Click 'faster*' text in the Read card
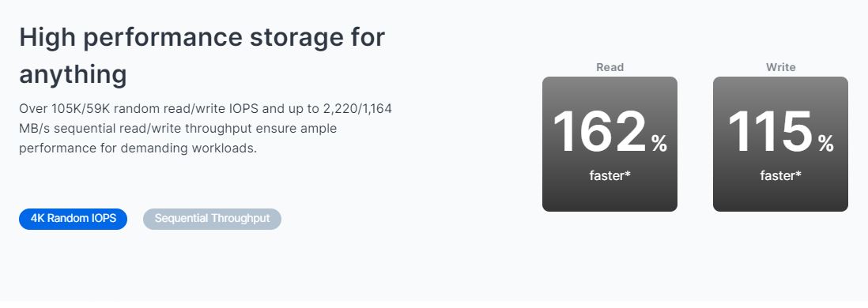This screenshot has height=308, width=868. 609,176
